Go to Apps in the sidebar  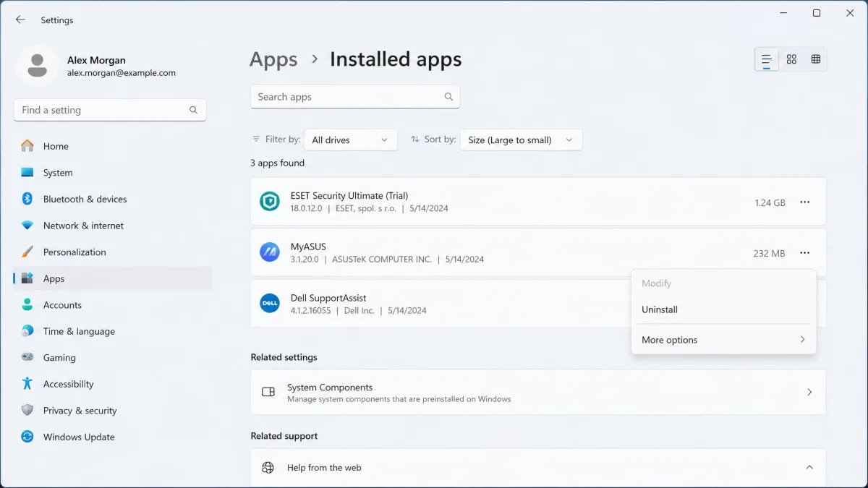click(x=113, y=278)
